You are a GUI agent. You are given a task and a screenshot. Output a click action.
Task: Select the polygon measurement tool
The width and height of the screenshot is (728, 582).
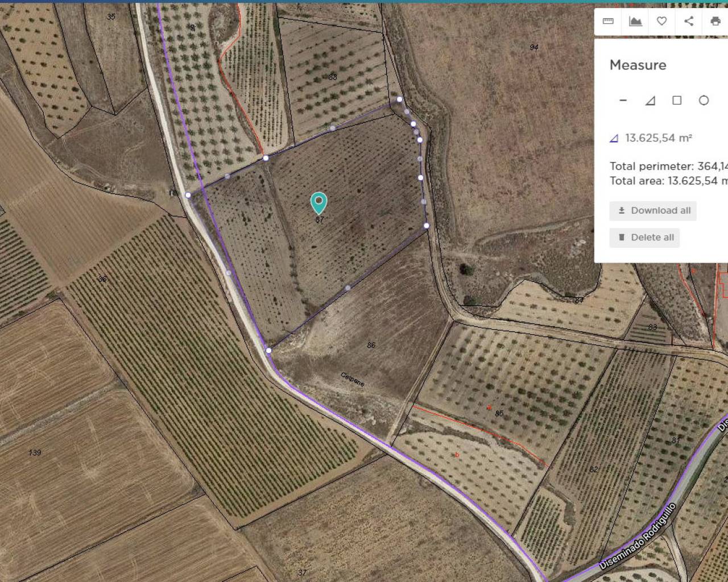650,101
